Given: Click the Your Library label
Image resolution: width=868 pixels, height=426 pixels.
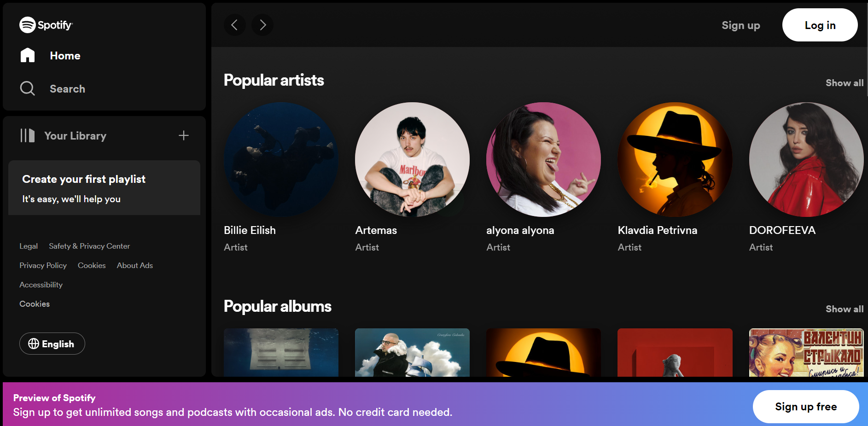Looking at the screenshot, I should [76, 136].
